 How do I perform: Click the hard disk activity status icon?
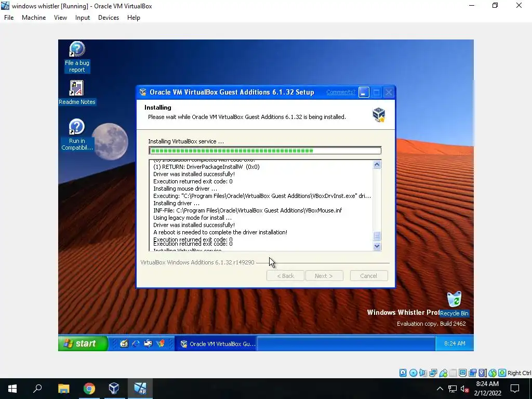(x=403, y=373)
